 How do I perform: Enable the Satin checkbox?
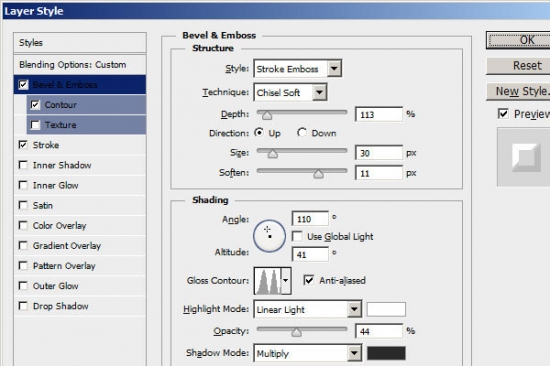point(23,205)
